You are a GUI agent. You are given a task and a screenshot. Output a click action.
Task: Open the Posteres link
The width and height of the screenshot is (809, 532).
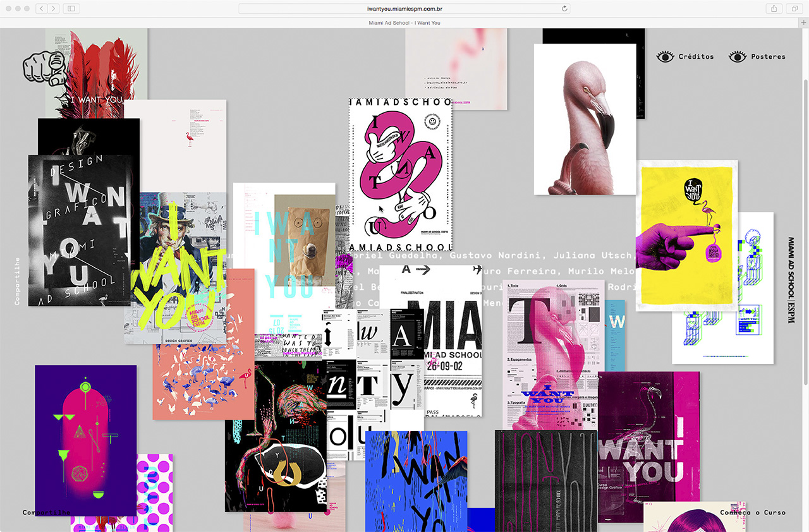click(x=757, y=57)
